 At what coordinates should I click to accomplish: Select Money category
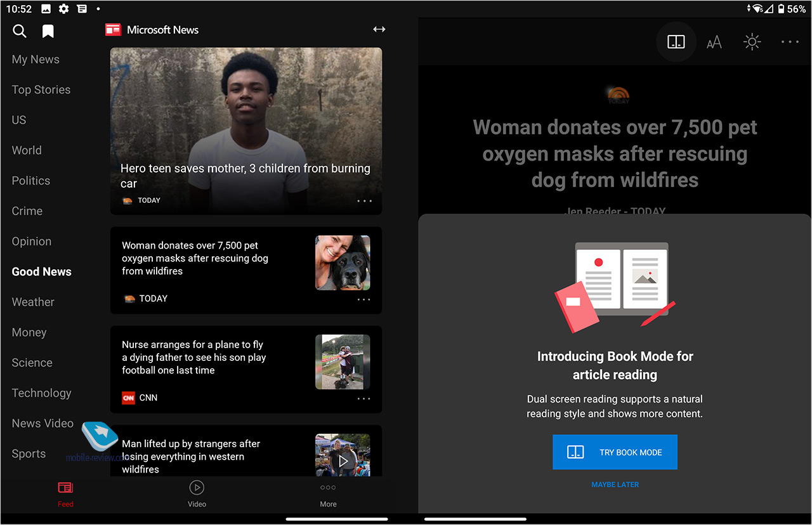point(29,333)
